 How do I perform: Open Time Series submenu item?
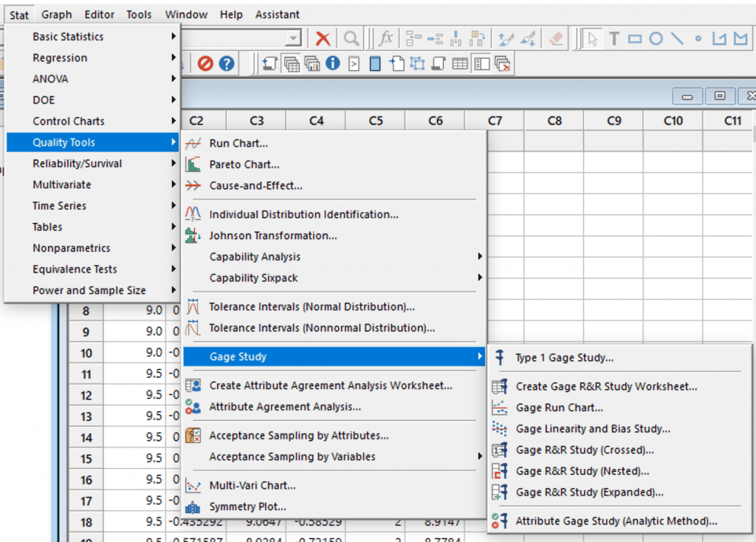point(92,206)
